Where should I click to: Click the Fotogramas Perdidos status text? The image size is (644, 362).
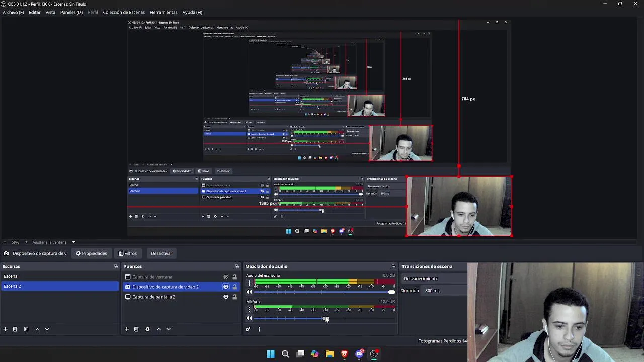pos(443,341)
